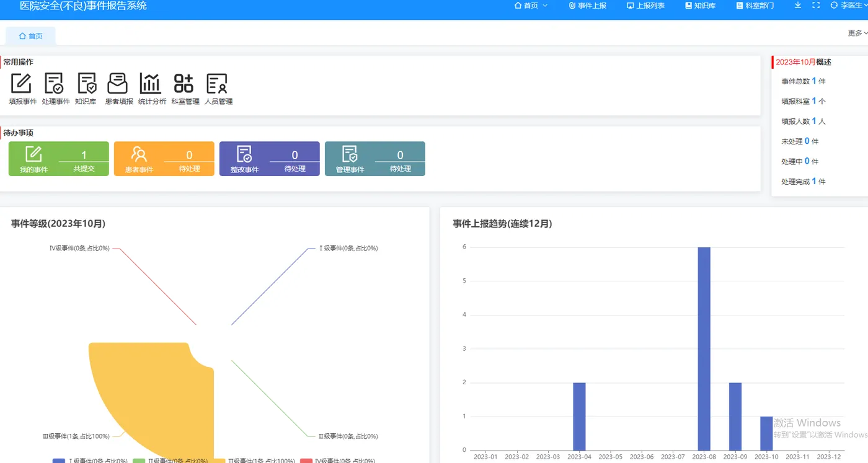Go to 事件上报 in top navigation

click(587, 6)
